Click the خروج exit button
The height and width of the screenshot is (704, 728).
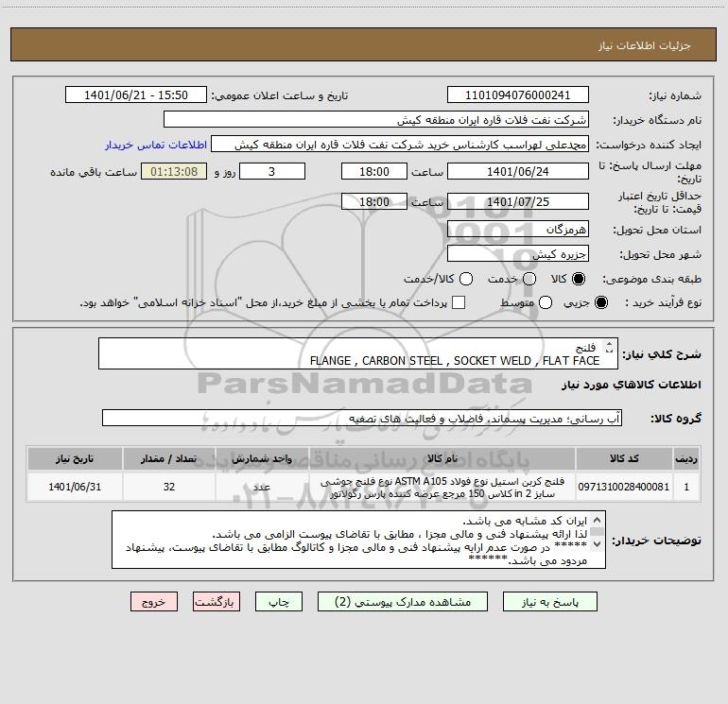tap(154, 601)
